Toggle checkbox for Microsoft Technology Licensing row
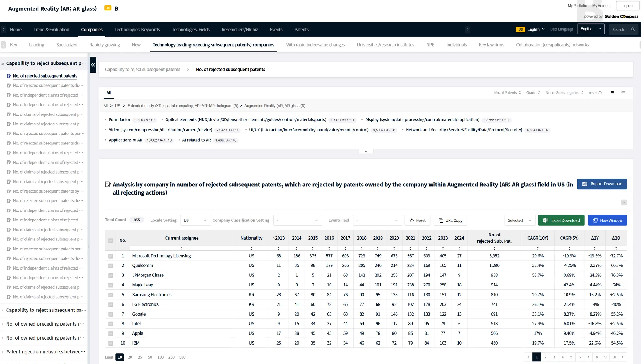Viewport: 641px width, 364px height. (x=110, y=256)
